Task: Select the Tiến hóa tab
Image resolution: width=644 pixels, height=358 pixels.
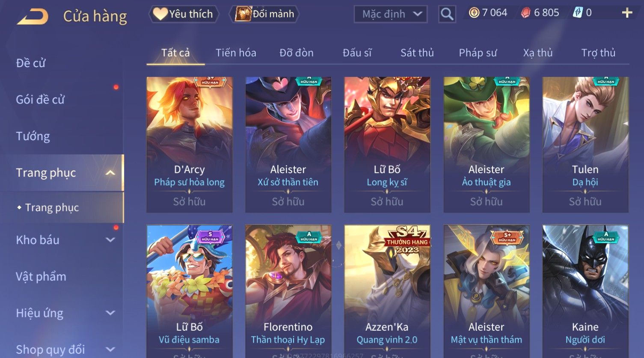Action: pos(236,53)
